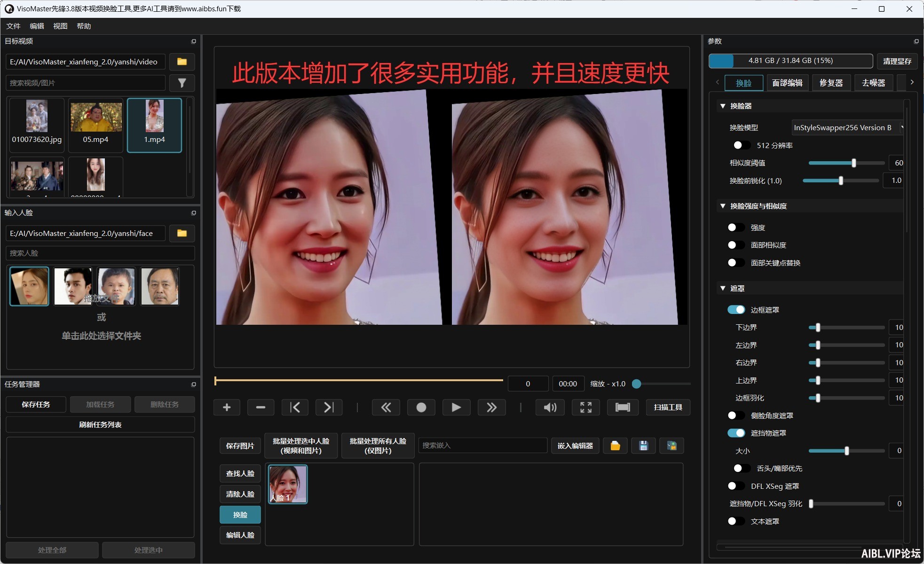
Task: Start recording with the circle button
Action: coord(421,407)
